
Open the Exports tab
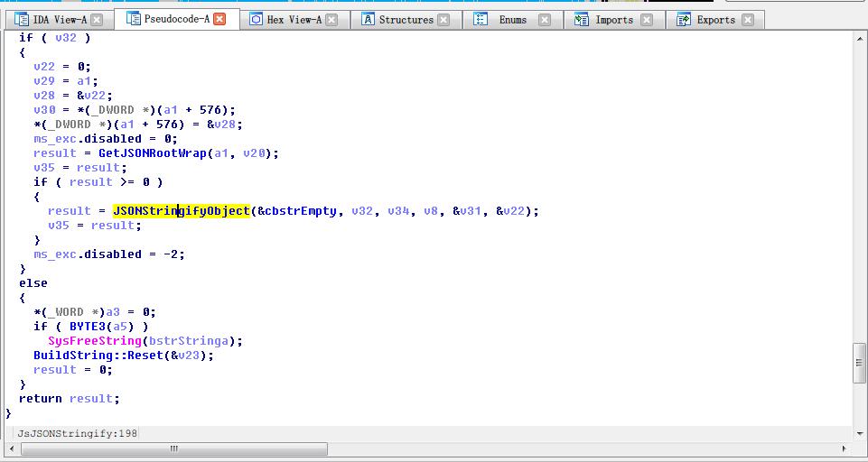[x=715, y=19]
